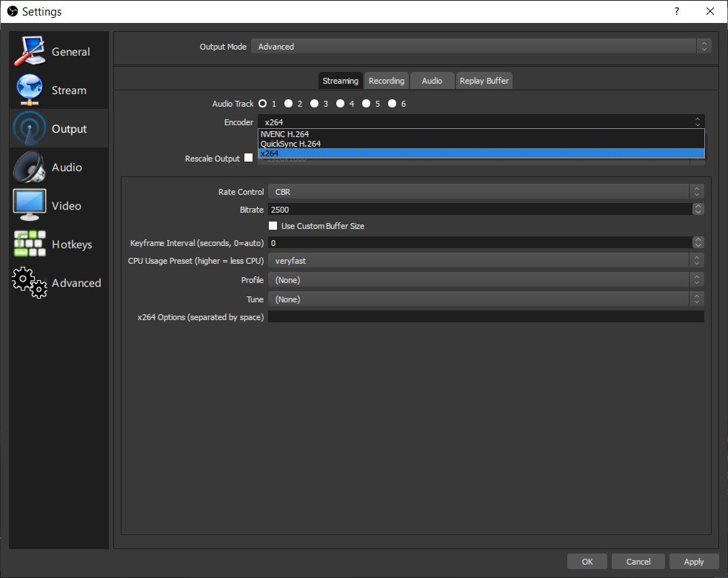Select the Output broadcast antenna icon

[x=30, y=129]
